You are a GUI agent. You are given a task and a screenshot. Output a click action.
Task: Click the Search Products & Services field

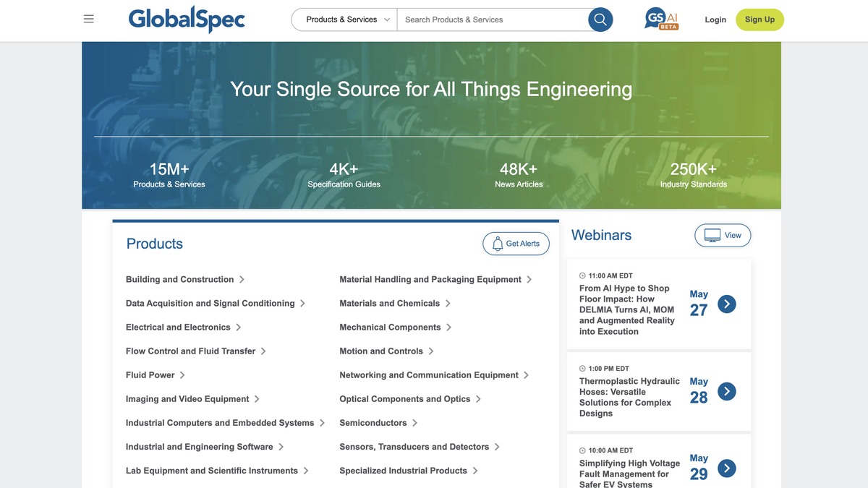coord(493,20)
